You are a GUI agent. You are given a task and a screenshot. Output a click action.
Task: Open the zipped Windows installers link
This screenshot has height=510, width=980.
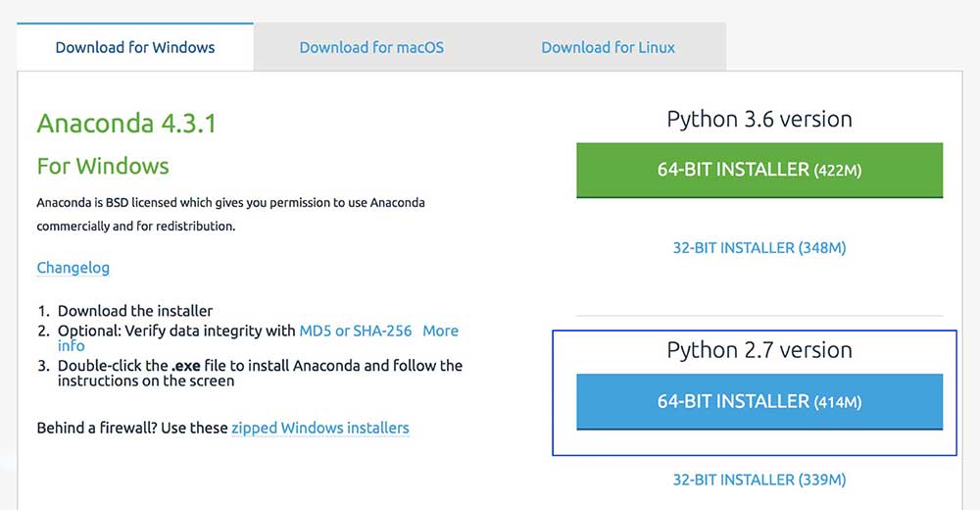[320, 428]
